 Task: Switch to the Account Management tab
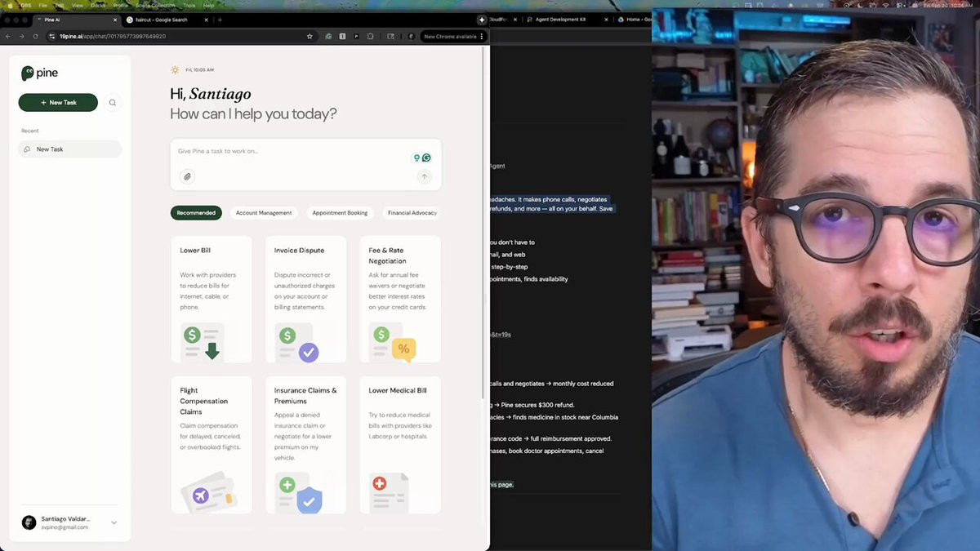pyautogui.click(x=264, y=213)
